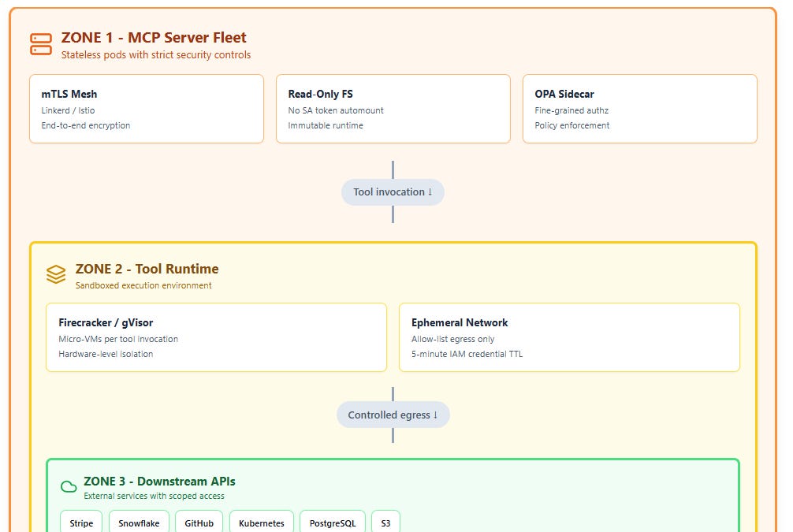Click the Zone 3 cloud icon
The height and width of the screenshot is (532, 793).
[69, 486]
